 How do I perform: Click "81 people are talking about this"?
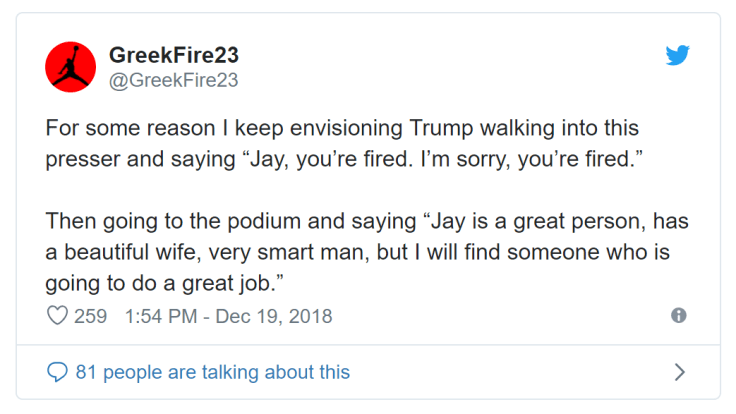click(212, 372)
